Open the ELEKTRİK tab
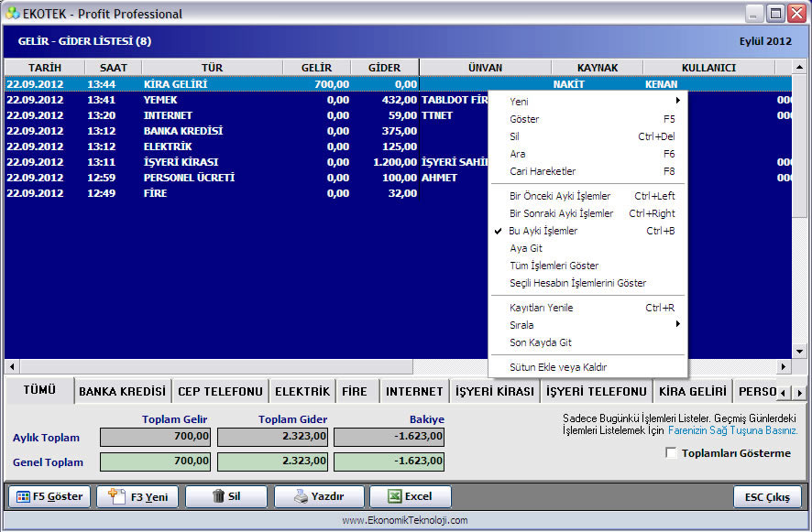The image size is (812, 532). tap(302, 392)
